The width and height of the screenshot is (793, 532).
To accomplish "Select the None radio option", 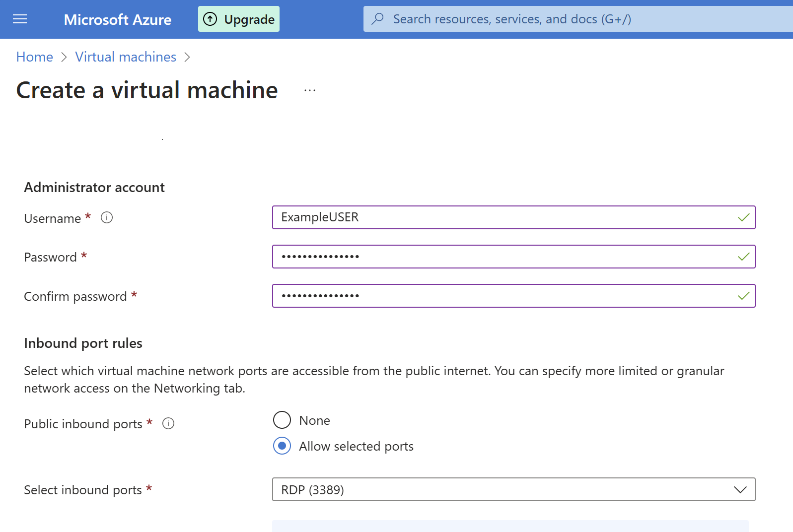I will point(282,420).
